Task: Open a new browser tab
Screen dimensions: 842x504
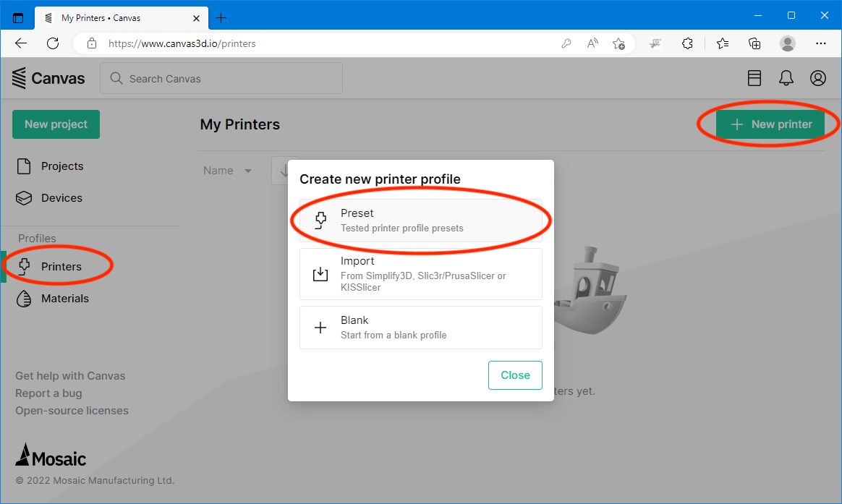Action: coord(221,17)
